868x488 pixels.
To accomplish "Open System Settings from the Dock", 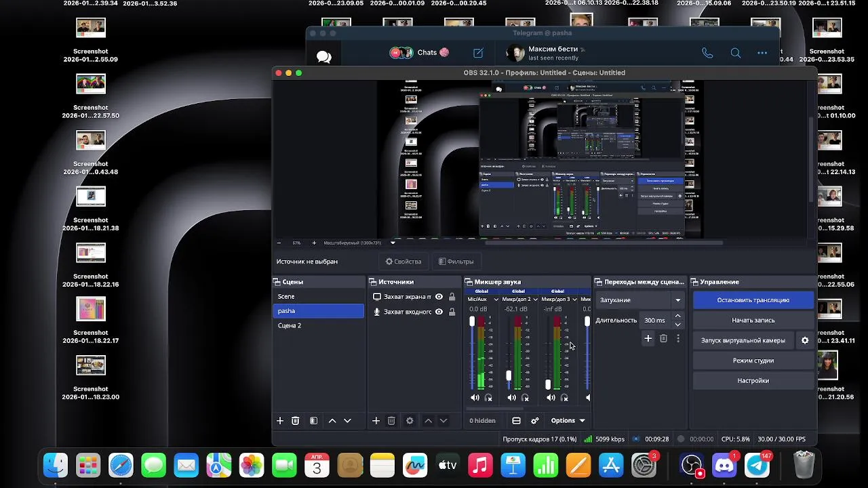I will pos(644,465).
